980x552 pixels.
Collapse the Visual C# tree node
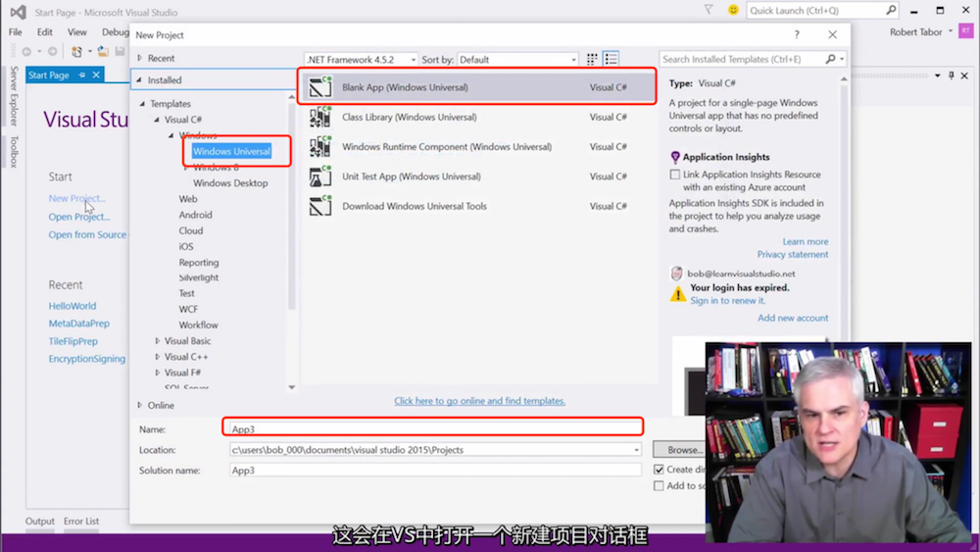coord(157,120)
